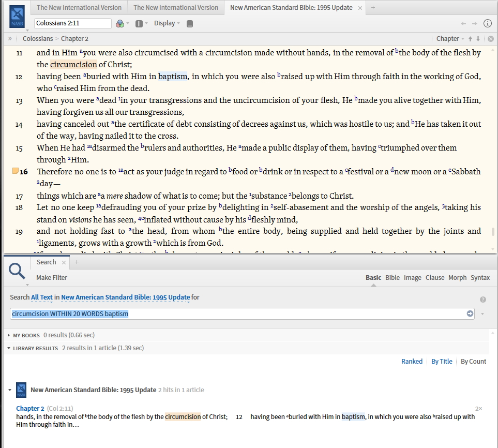Collapse the New American Standard Bible results group
This screenshot has width=498, height=448.
point(10,390)
